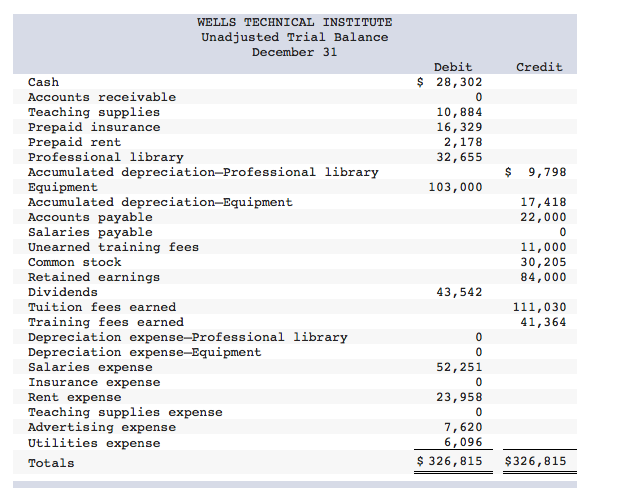Select the Rent expense amount 23,958
The image size is (633, 489).
459,397
